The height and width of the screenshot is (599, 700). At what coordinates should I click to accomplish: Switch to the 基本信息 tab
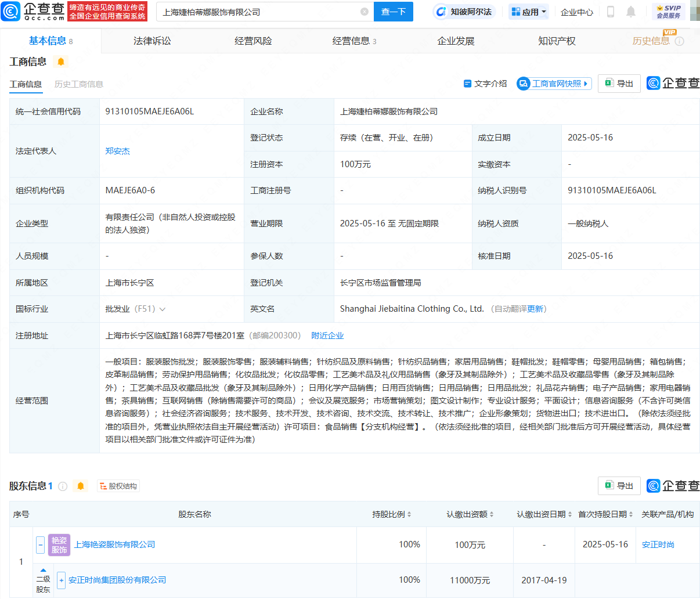[50, 41]
